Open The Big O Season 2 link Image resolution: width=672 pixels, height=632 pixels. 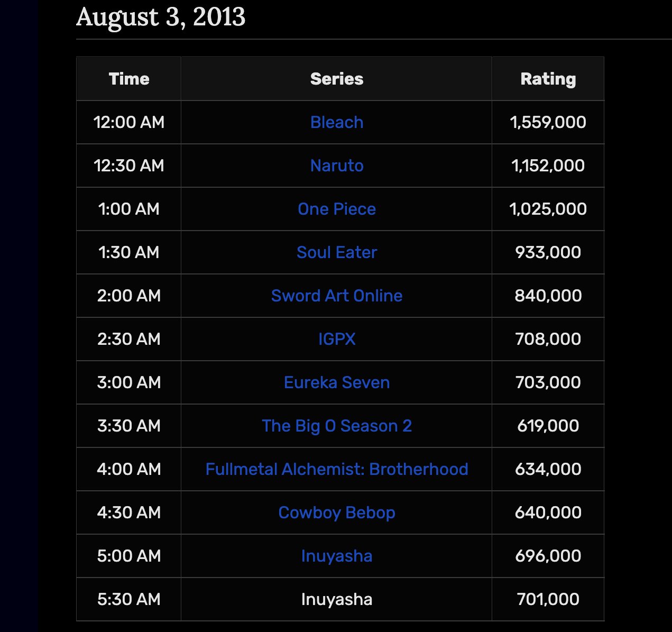pos(337,426)
